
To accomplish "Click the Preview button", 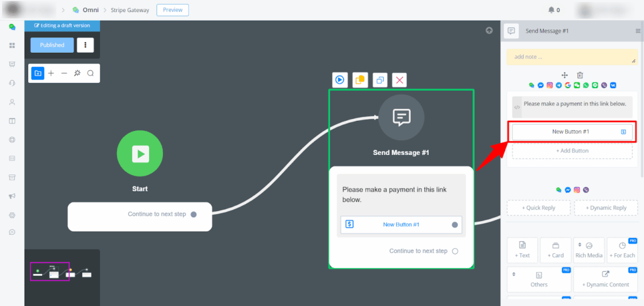I will [172, 10].
